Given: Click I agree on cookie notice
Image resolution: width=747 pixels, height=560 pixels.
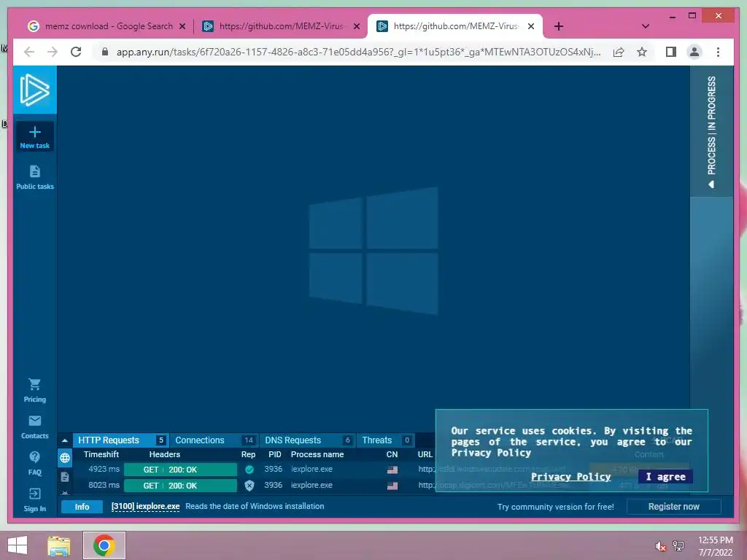Looking at the screenshot, I should point(665,477).
